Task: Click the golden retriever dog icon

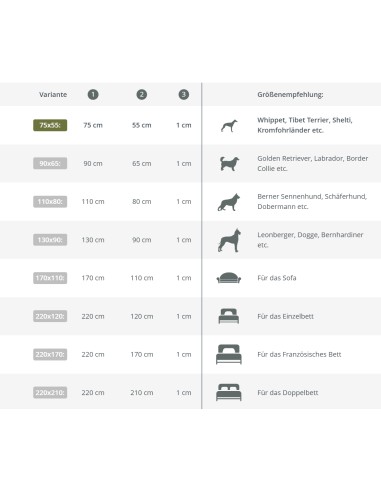Action: coord(229,164)
